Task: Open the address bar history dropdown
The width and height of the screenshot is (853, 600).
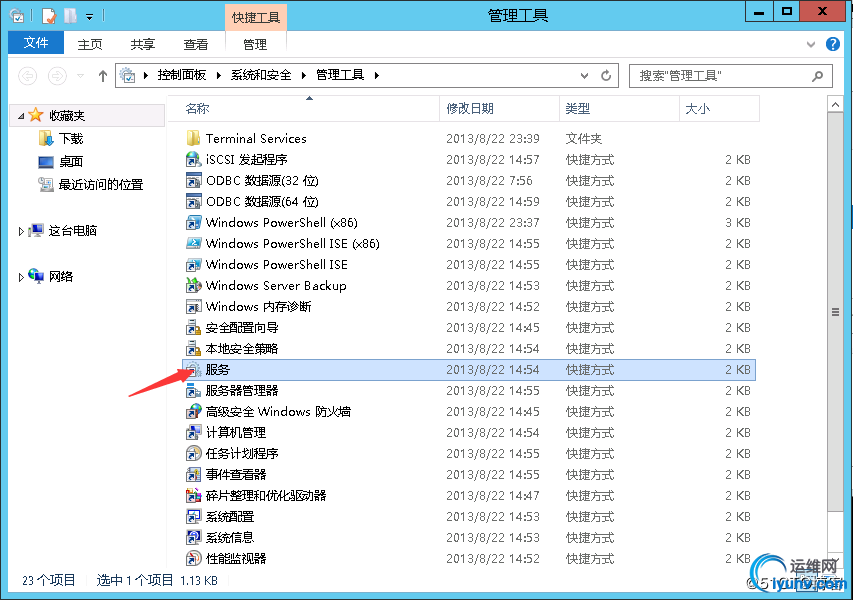Action: coord(584,76)
